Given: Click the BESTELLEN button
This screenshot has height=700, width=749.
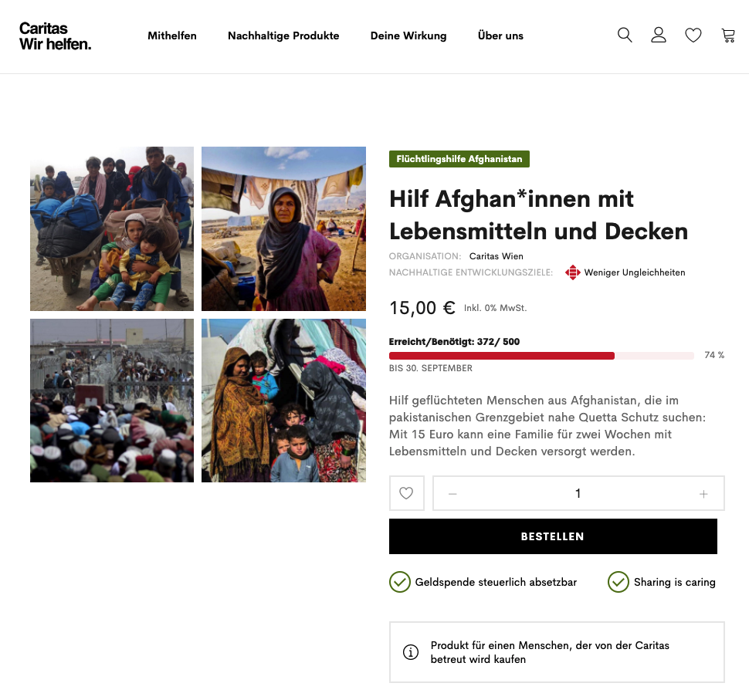Looking at the screenshot, I should [553, 536].
